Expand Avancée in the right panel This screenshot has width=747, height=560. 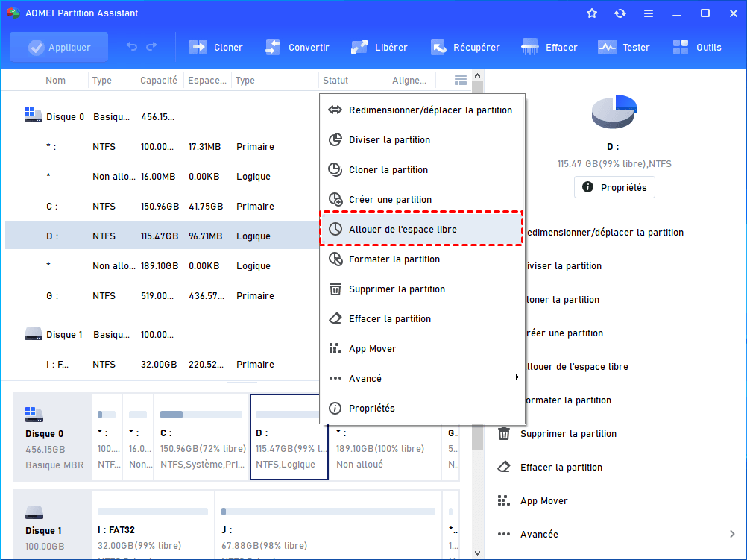click(731, 534)
